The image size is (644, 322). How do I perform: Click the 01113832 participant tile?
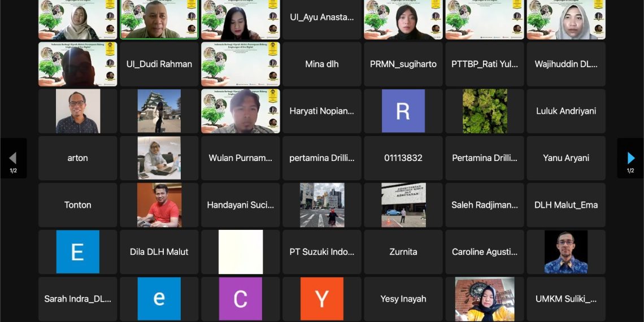403,158
